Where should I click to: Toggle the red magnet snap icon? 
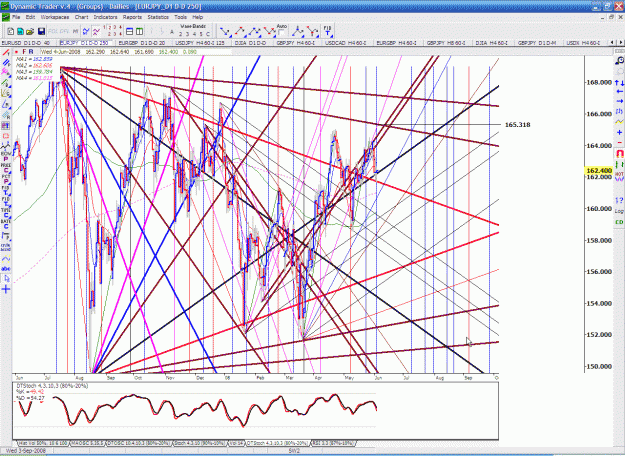pos(619,153)
